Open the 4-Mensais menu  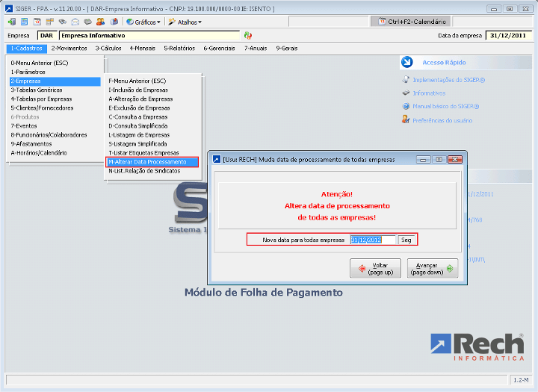[x=143, y=49]
